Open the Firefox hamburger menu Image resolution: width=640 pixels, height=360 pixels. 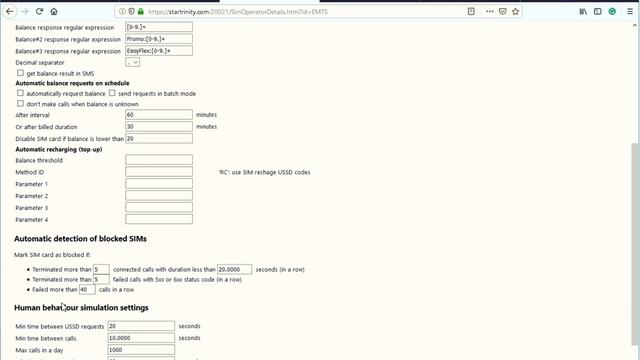tap(630, 11)
